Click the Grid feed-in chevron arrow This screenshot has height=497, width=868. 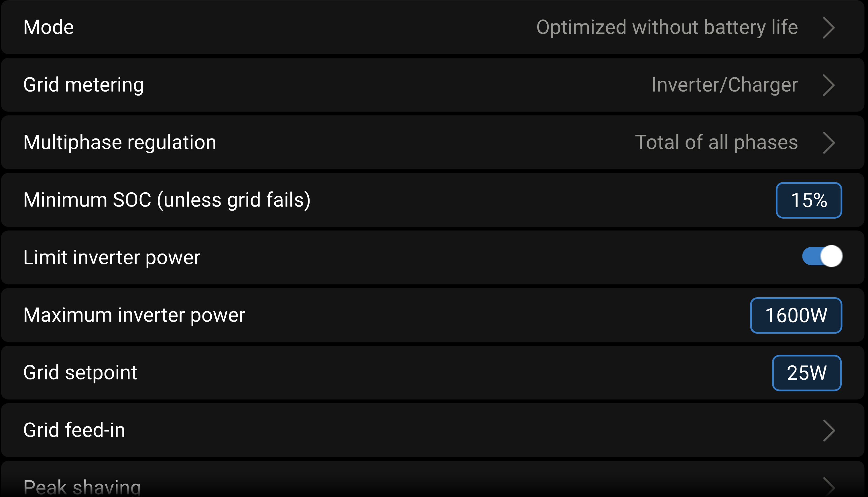point(829,430)
